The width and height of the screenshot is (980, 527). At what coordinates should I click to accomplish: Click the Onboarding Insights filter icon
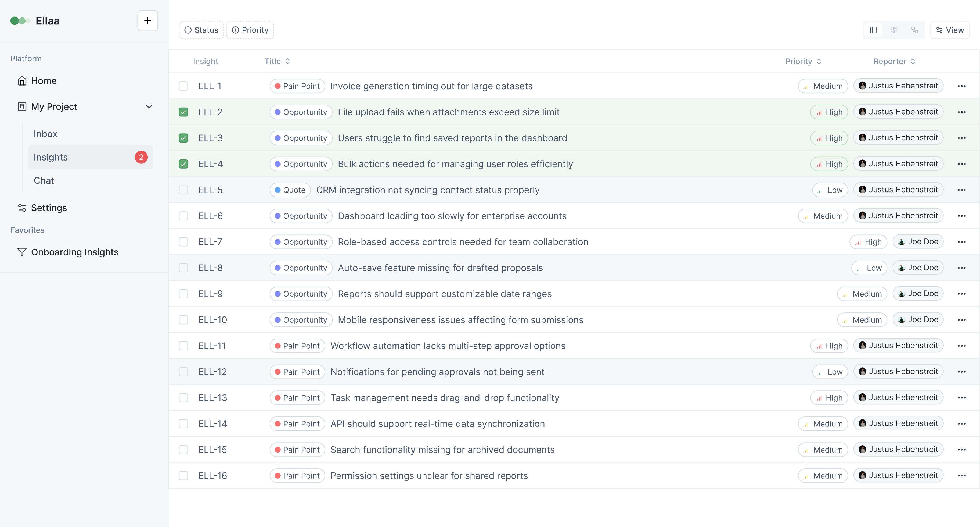tap(22, 252)
